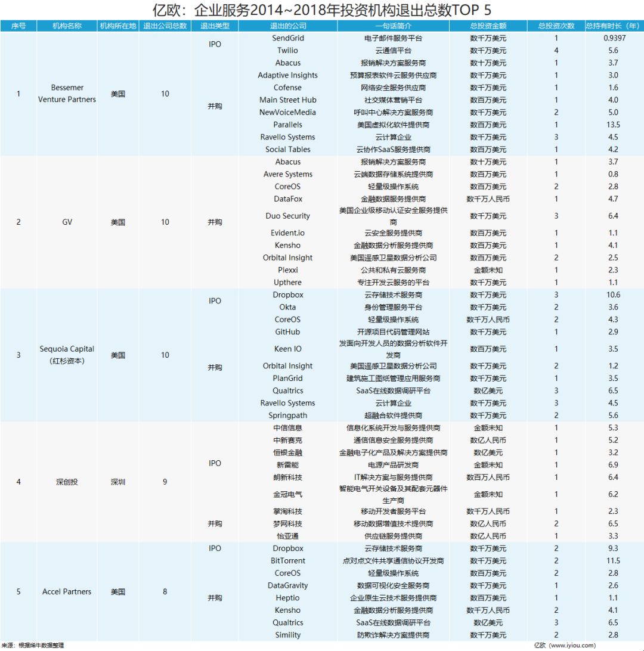
Task: Click the 机构名称 column header
Action: pos(67,26)
